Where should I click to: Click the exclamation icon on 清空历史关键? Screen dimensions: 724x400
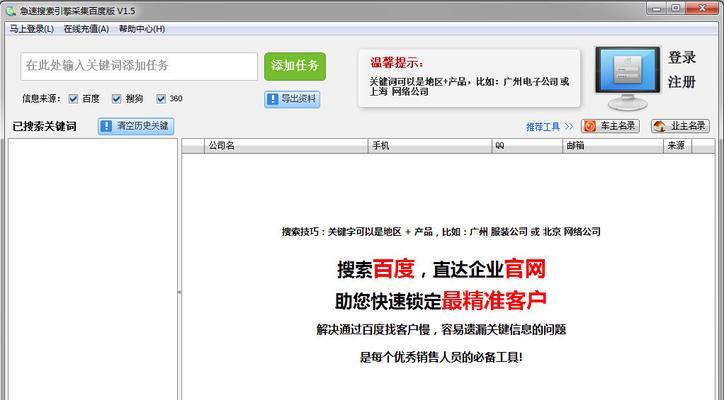coord(106,126)
